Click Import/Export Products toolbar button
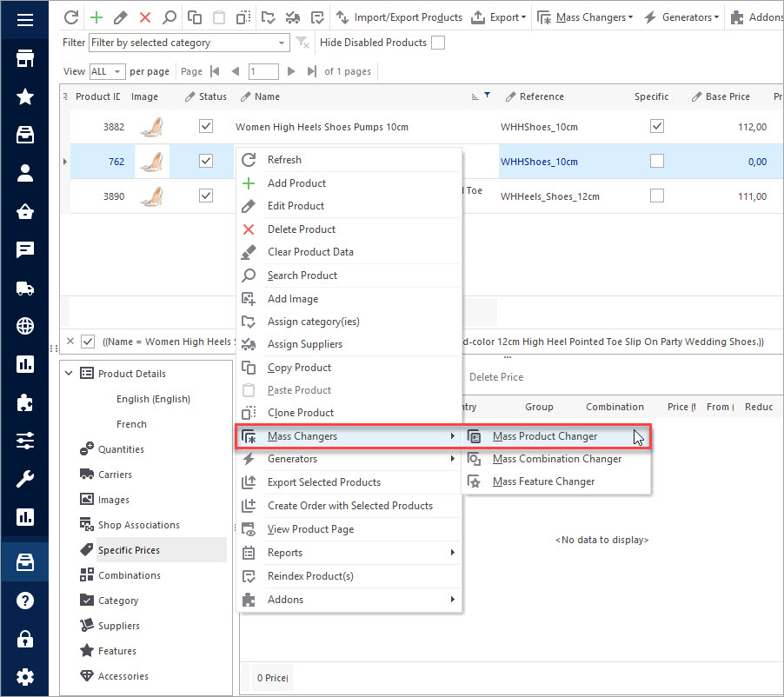 398,17
